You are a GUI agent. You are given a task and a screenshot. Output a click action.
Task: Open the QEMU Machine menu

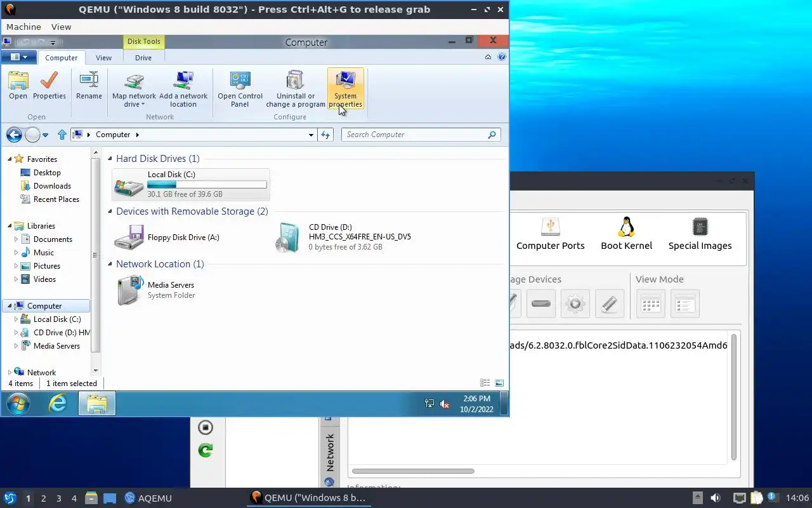[x=23, y=27]
